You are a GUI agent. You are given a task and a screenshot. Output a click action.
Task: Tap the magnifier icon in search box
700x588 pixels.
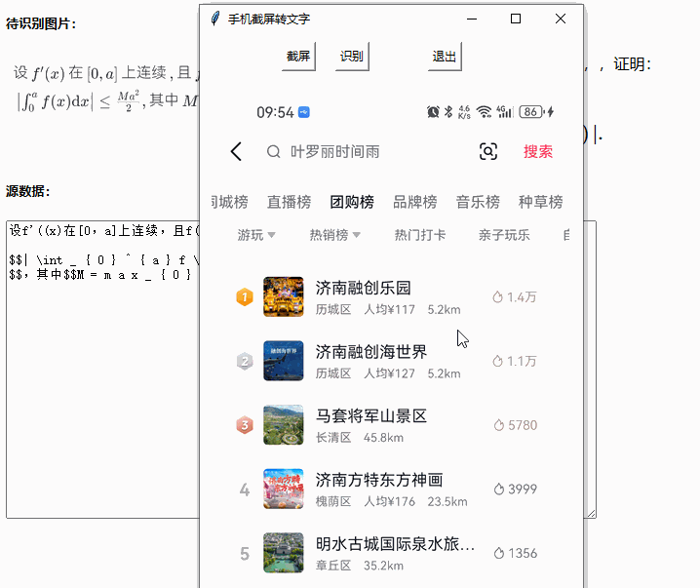pos(273,152)
